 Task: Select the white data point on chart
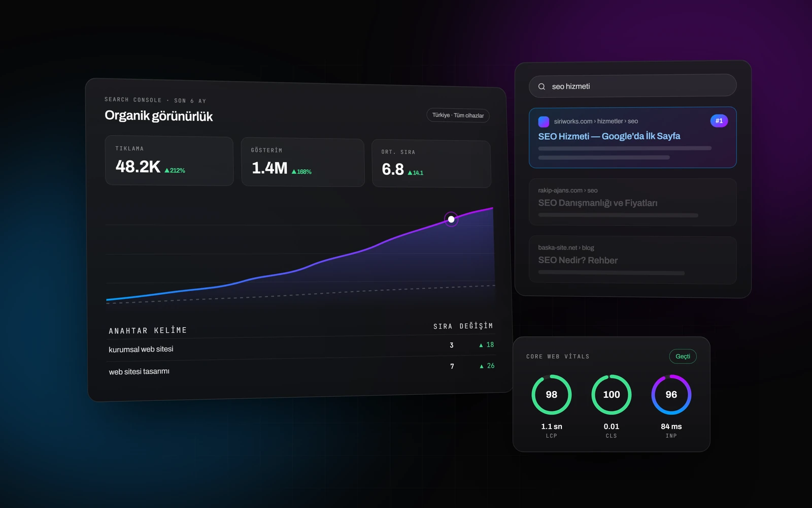pos(451,219)
